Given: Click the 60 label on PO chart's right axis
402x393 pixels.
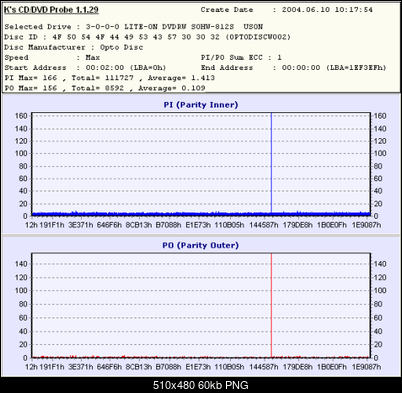Looking at the screenshot, I should 378,318.
